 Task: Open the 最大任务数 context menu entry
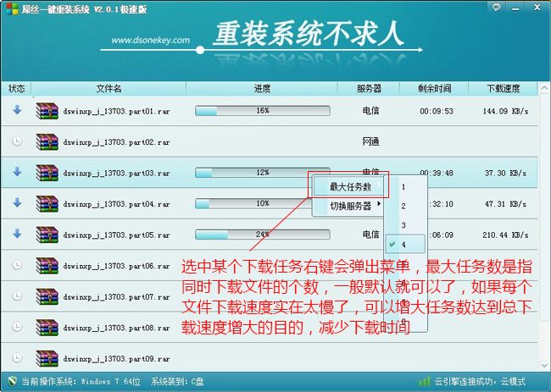coord(348,187)
